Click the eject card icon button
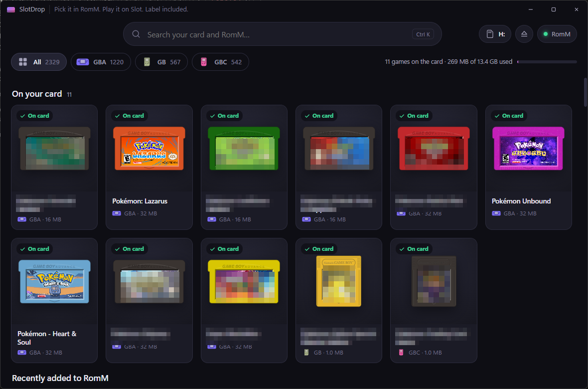 pyautogui.click(x=524, y=34)
